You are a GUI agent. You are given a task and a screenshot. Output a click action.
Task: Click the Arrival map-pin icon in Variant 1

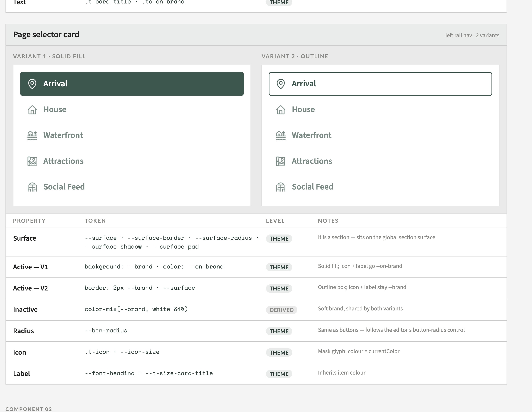tap(32, 84)
